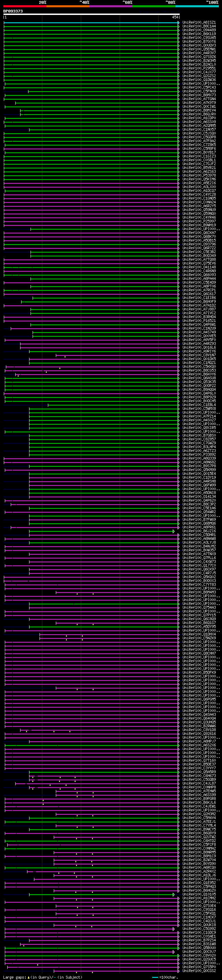Click the purple ~60% identity legend segment
Image resolution: width=222 pixels, height=980 pixels.
coord(111,6)
